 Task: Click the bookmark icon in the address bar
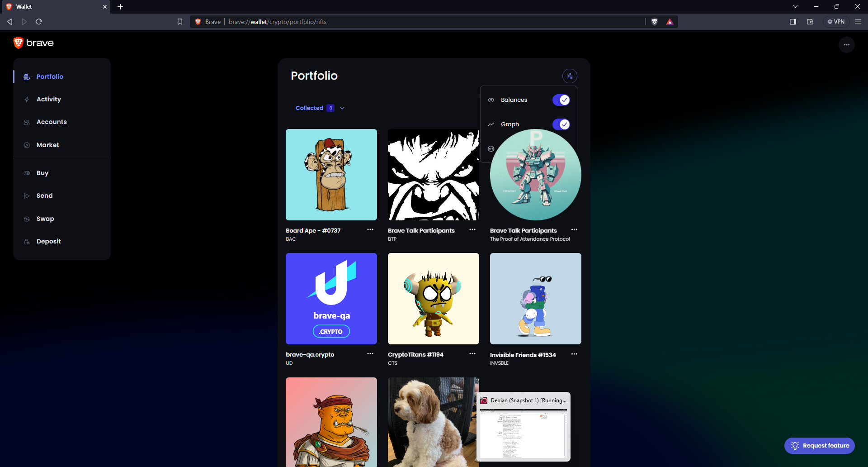180,21
